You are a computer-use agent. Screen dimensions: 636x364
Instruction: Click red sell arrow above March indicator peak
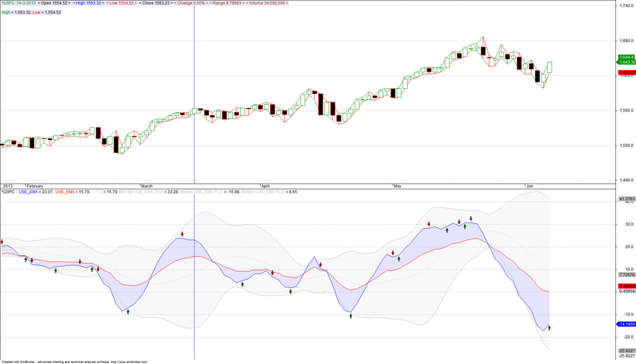click(183, 234)
